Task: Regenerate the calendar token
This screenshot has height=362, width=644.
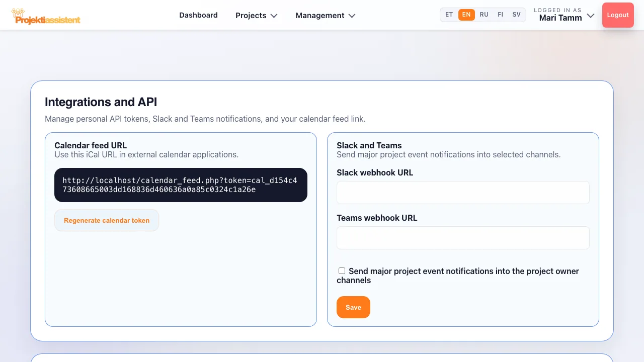Action: tap(107, 220)
